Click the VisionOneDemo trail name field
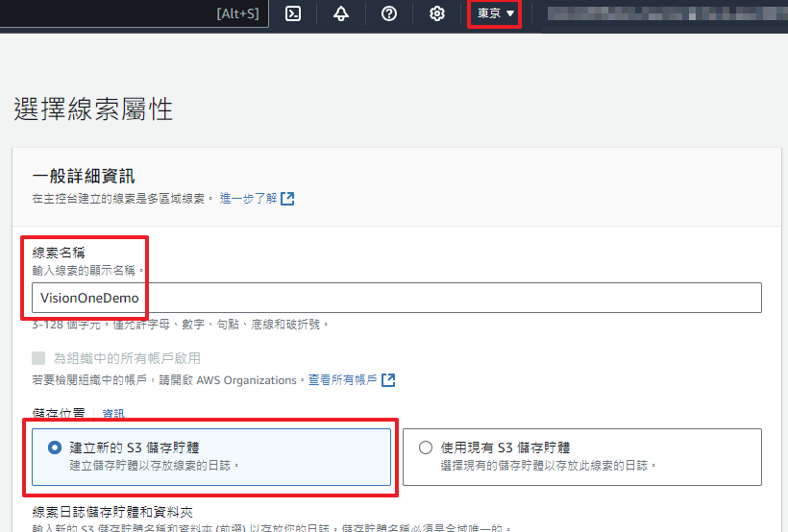Image resolution: width=788 pixels, height=532 pixels. click(396, 298)
